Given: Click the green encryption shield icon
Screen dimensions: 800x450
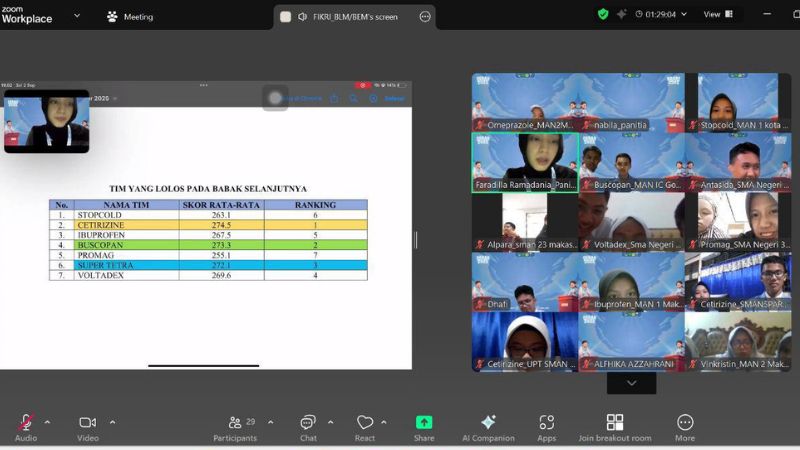Looking at the screenshot, I should [602, 14].
